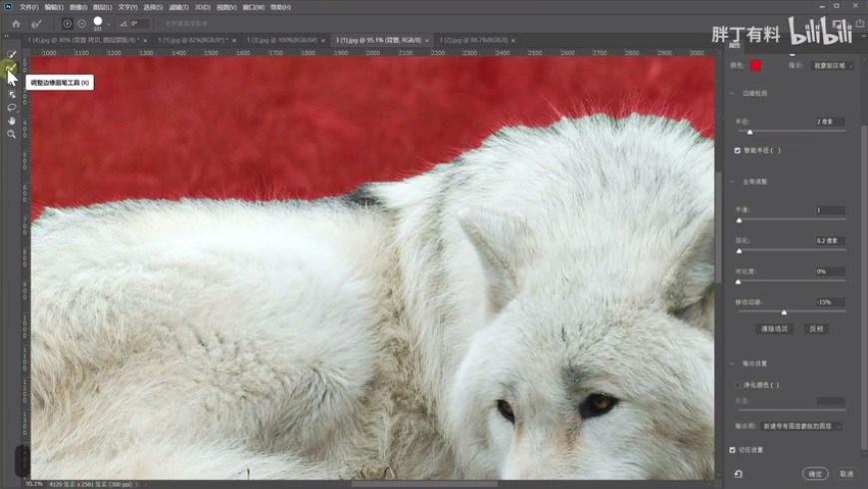Screen dimensions: 868x489
Task: Toggle the 记住设置 (Remember Settings) checkbox
Action: pyautogui.click(x=733, y=450)
